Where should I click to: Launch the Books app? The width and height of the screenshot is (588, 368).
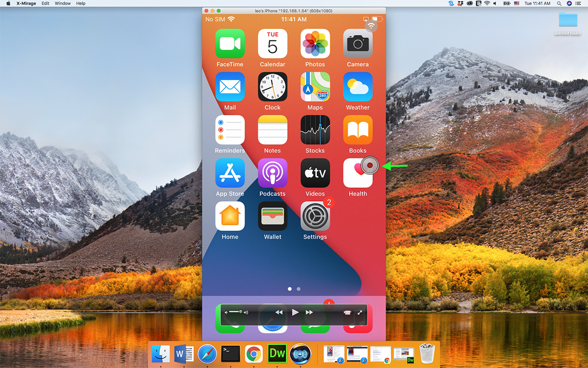click(x=358, y=130)
